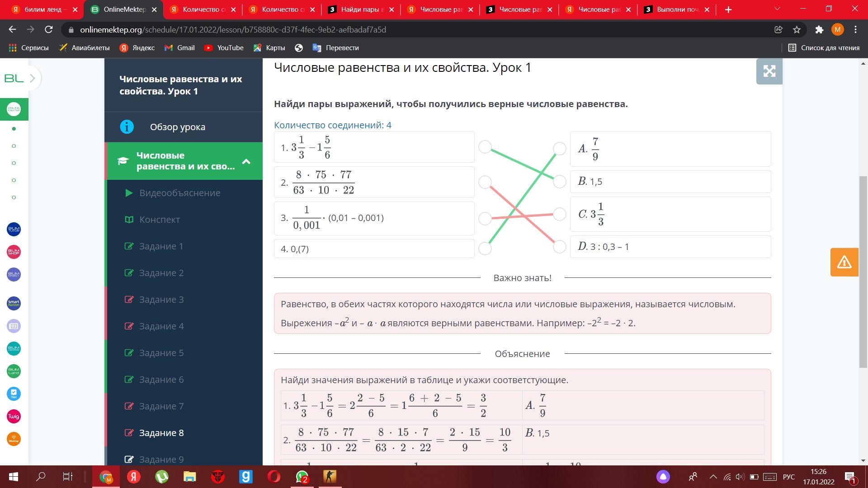
Task: Show hidden system tray icons
Action: point(713,477)
